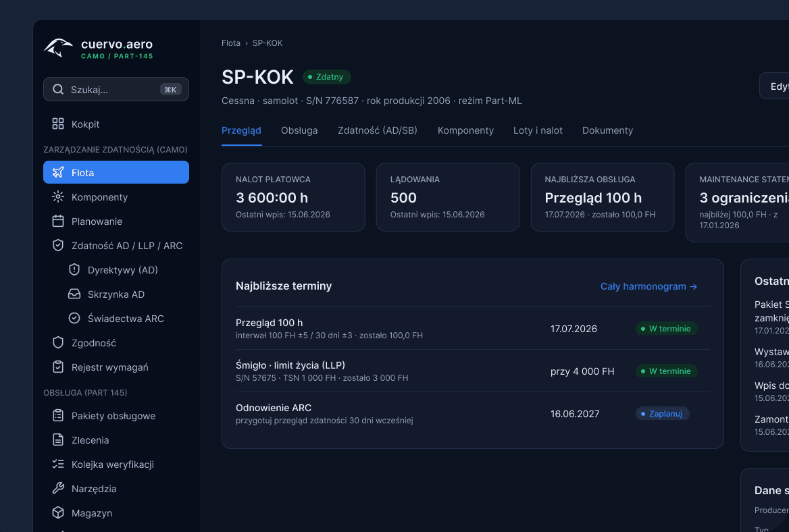Screen dimensions: 789x532
Task: Click the wrench icon beside Narzędzia
Action: tap(58, 488)
